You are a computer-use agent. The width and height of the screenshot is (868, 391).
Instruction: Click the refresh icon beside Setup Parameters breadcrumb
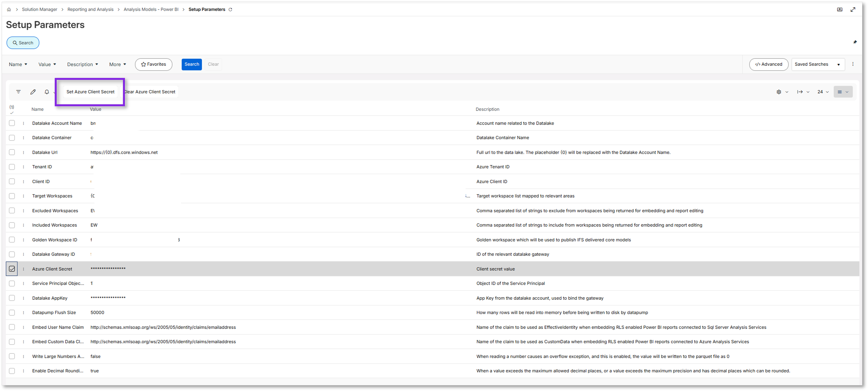click(230, 9)
